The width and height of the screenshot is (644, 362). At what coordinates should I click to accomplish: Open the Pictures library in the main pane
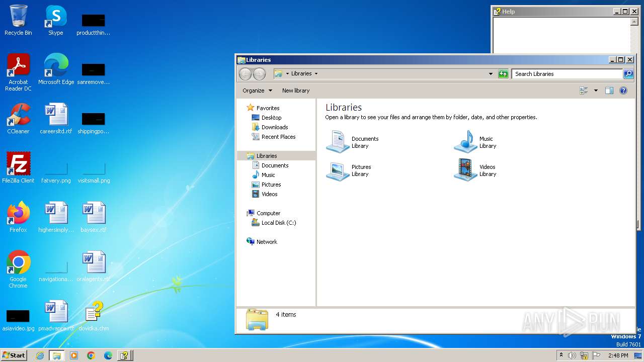tap(350, 170)
